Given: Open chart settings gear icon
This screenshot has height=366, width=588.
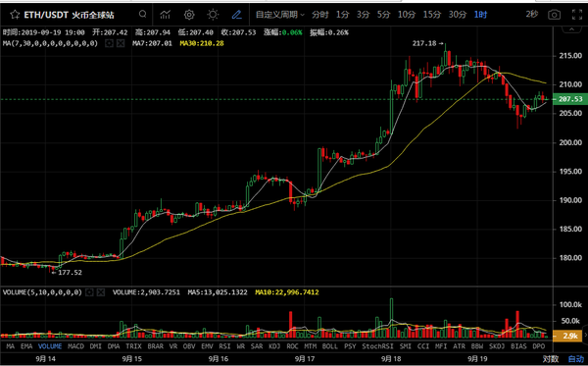Looking at the screenshot, I should click(x=189, y=15).
